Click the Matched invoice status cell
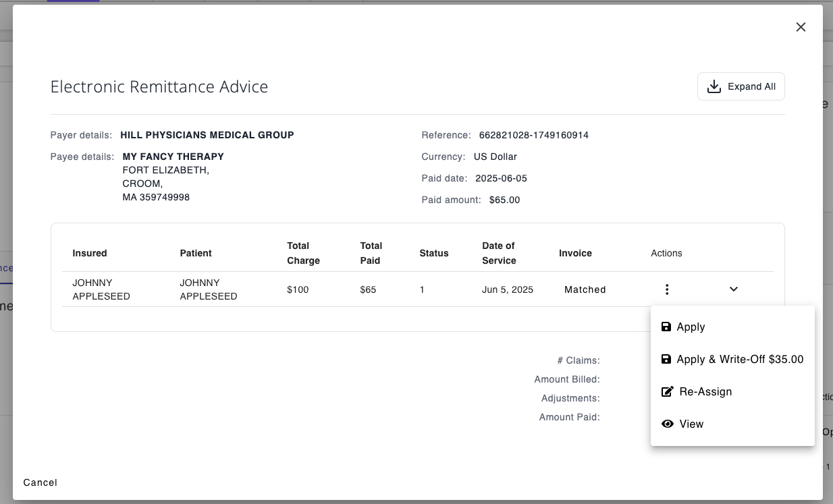Image resolution: width=833 pixels, height=504 pixels. pos(585,289)
